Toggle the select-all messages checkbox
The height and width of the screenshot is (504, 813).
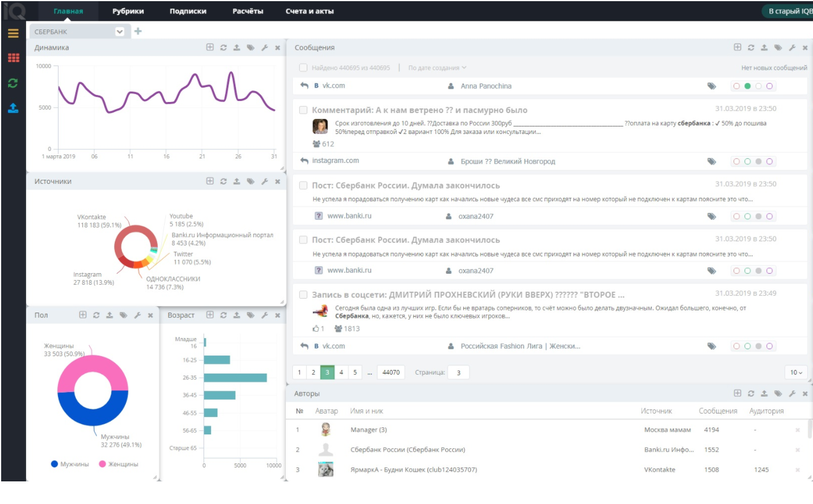[303, 68]
